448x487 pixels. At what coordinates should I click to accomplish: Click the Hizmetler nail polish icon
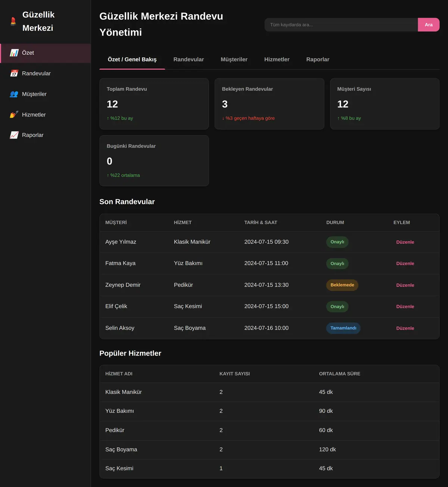[14, 115]
